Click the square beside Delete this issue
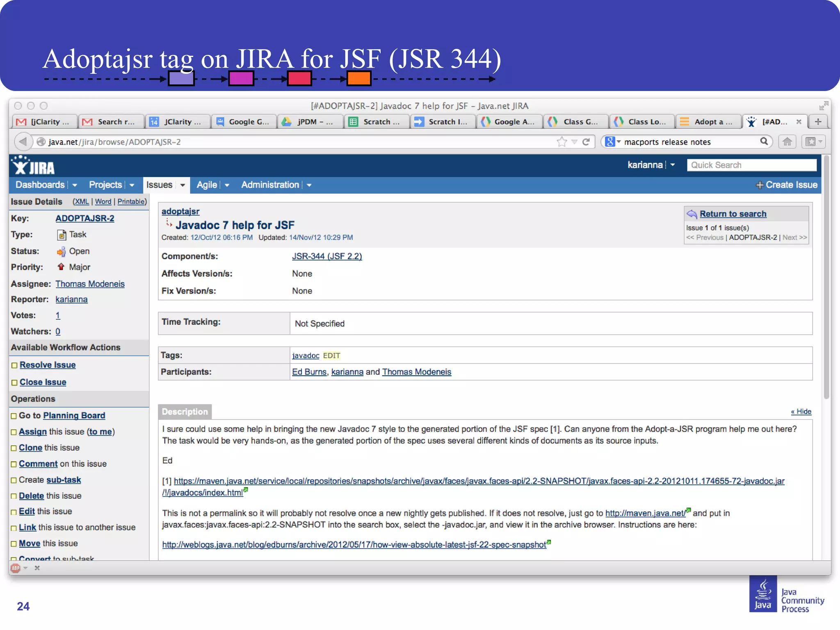The width and height of the screenshot is (840, 630). tap(14, 496)
